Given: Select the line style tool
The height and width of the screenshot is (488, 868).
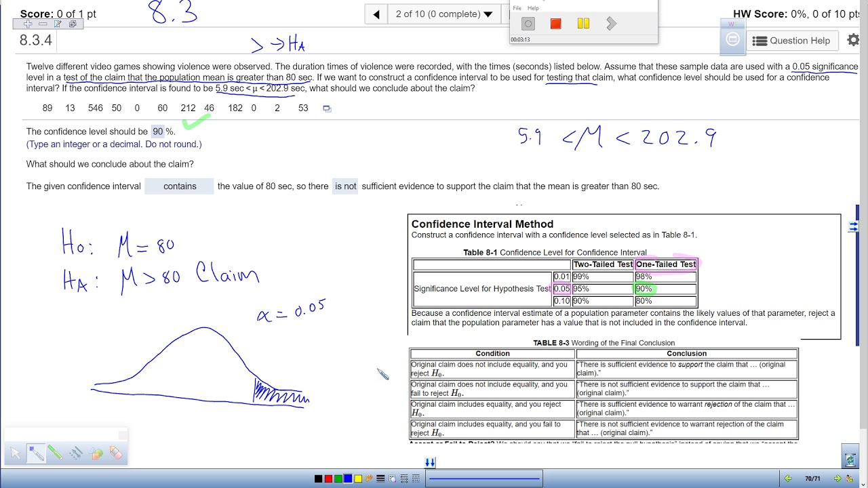Looking at the screenshot, I should click(x=76, y=453).
